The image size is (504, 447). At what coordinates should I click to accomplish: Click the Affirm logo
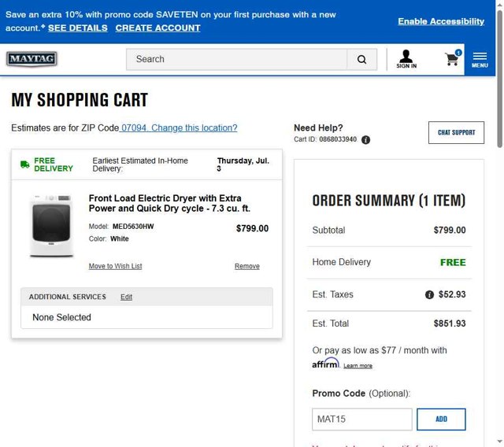pos(325,364)
